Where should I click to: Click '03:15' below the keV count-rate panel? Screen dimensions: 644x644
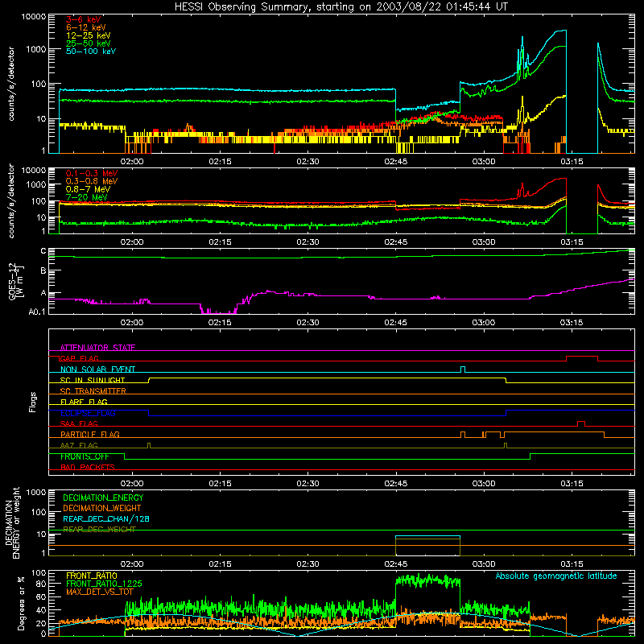572,162
